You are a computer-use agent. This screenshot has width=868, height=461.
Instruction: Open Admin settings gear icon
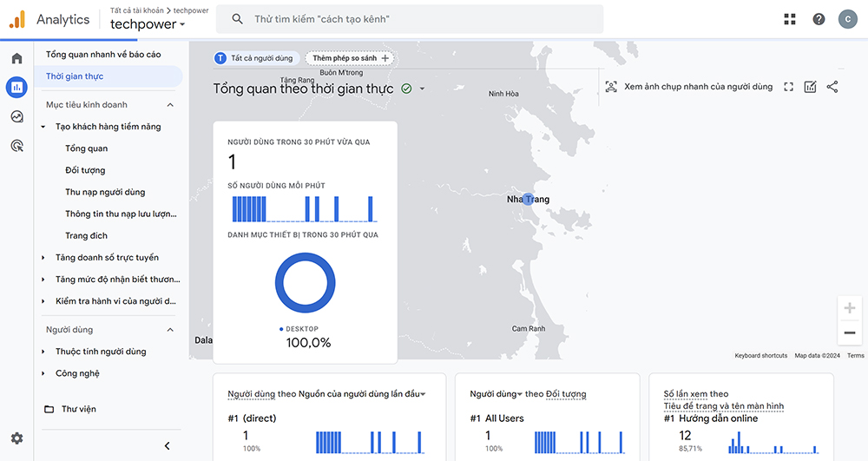tap(16, 438)
